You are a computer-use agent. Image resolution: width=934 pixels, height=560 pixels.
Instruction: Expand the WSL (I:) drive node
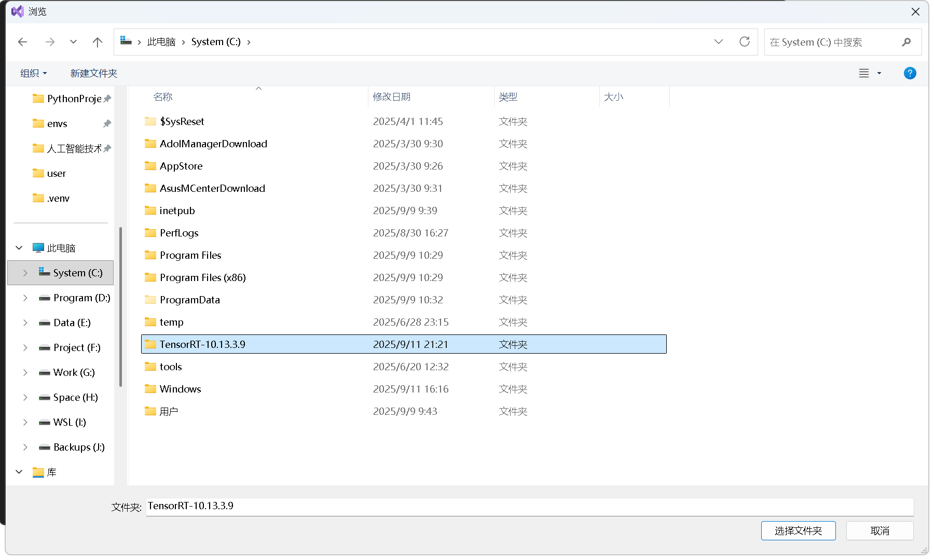25,422
